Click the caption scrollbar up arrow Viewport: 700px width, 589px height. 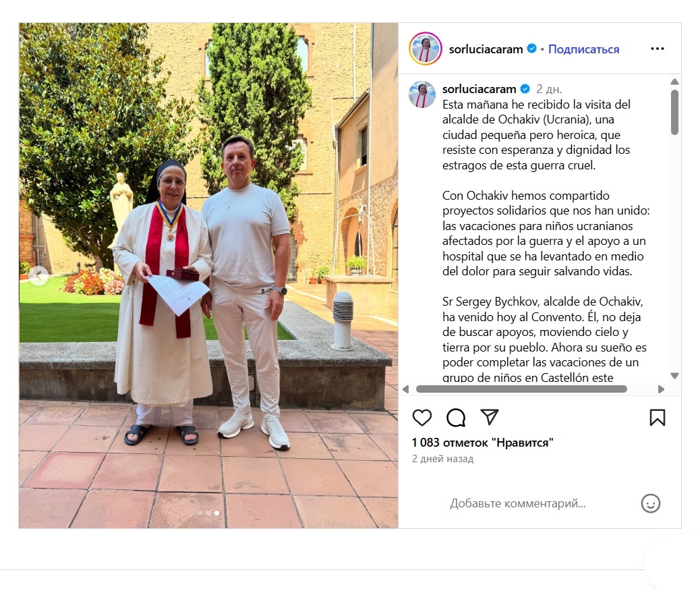674,82
